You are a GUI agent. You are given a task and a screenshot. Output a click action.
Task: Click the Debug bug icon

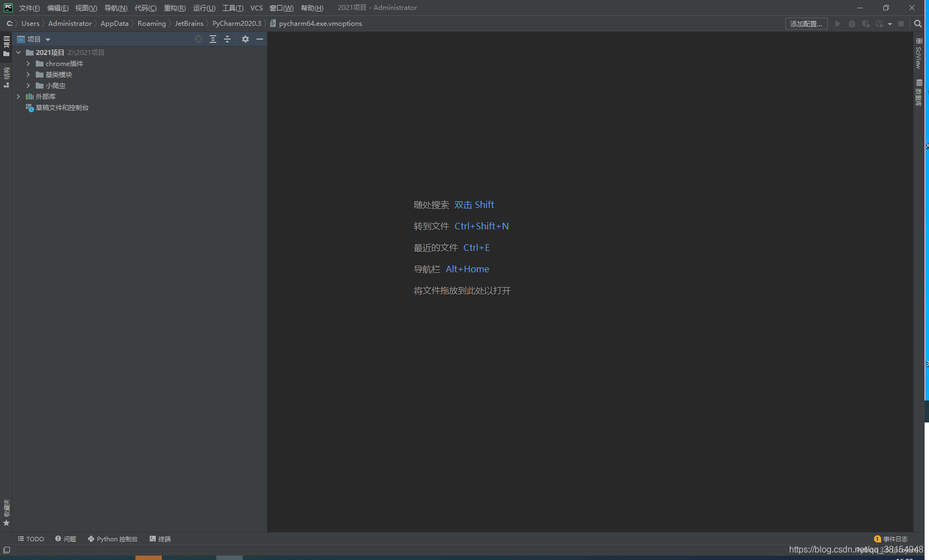pos(852,24)
